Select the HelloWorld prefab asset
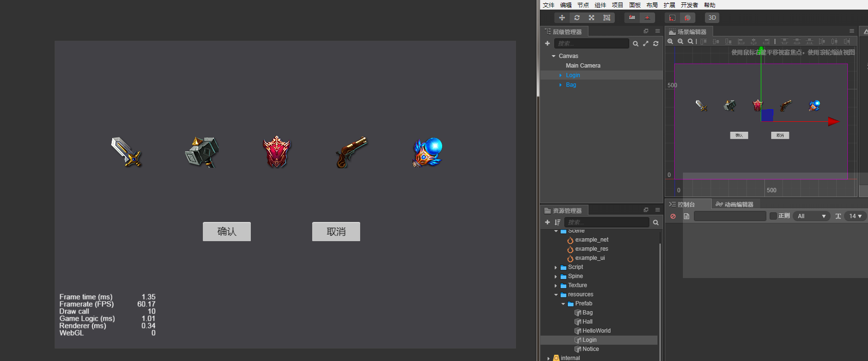Screen dimensions: 868x361 (597, 331)
